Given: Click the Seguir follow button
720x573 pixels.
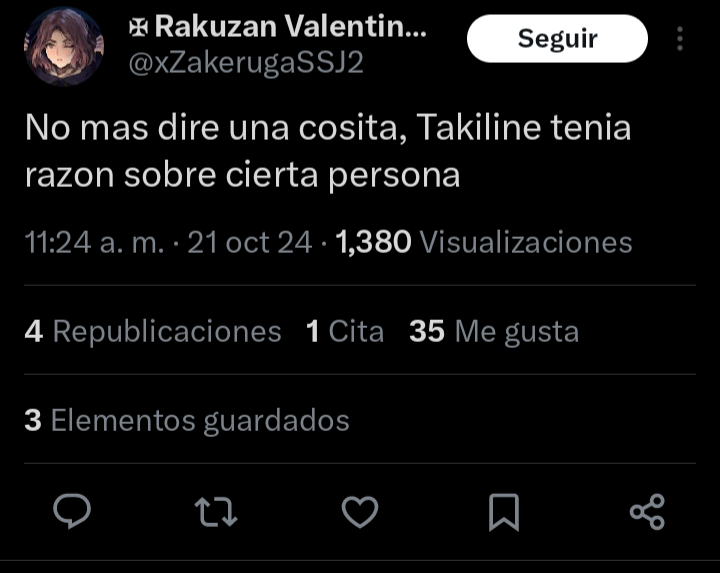Looking at the screenshot, I should pyautogui.click(x=557, y=39).
